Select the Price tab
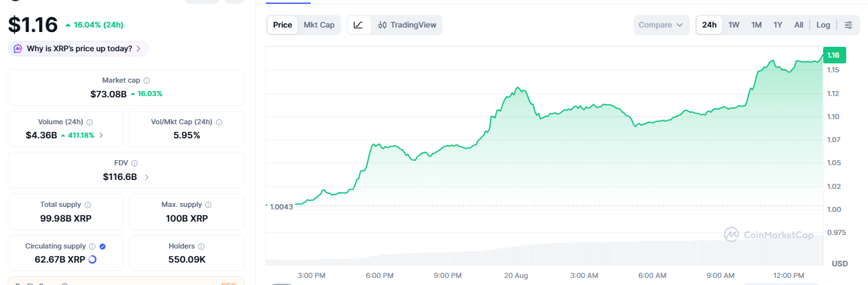Image resolution: width=868 pixels, height=285 pixels. point(283,25)
